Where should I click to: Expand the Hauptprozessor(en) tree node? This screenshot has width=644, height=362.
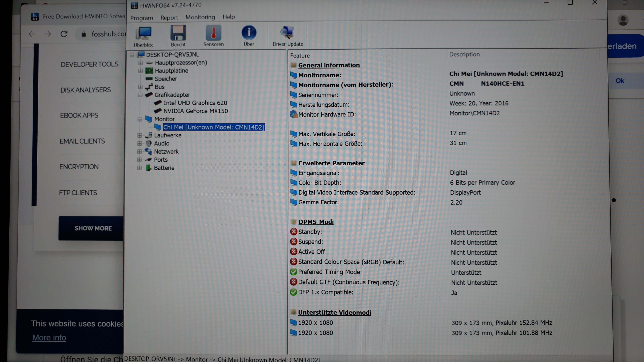pyautogui.click(x=141, y=63)
